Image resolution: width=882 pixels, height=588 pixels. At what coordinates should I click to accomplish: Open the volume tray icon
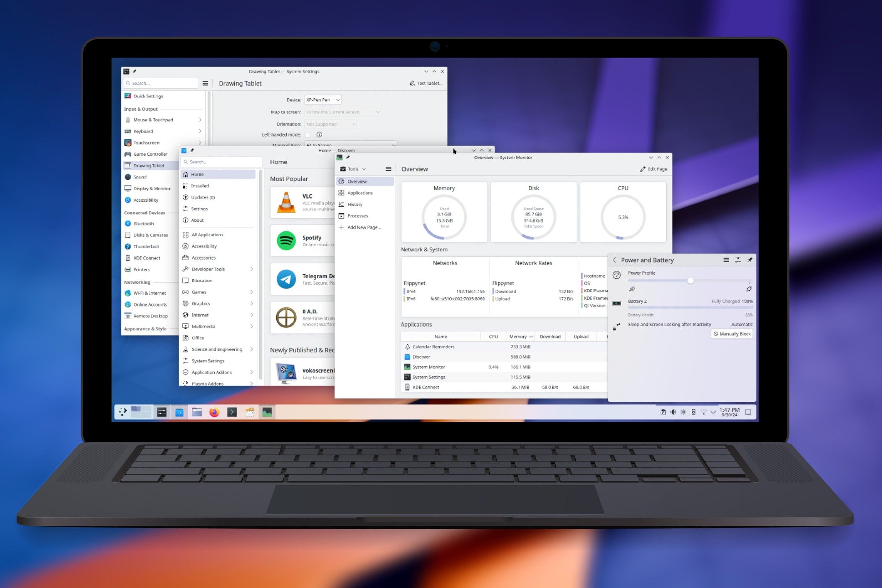click(673, 412)
